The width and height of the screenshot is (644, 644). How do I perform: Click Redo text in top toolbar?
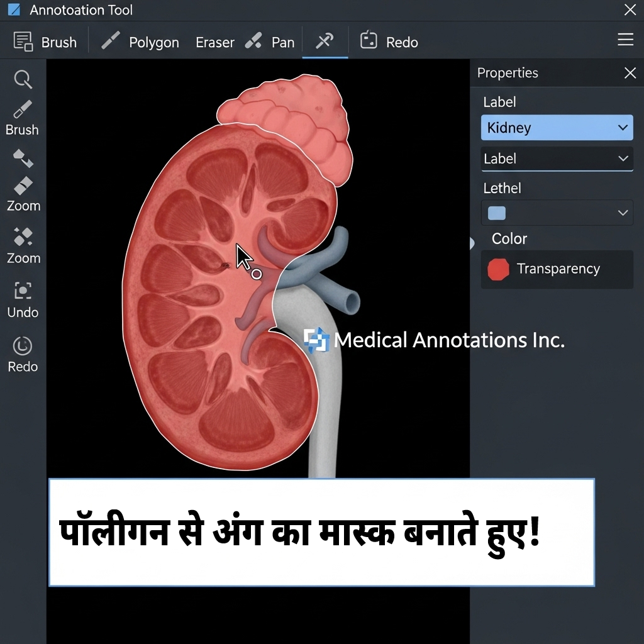(x=402, y=42)
